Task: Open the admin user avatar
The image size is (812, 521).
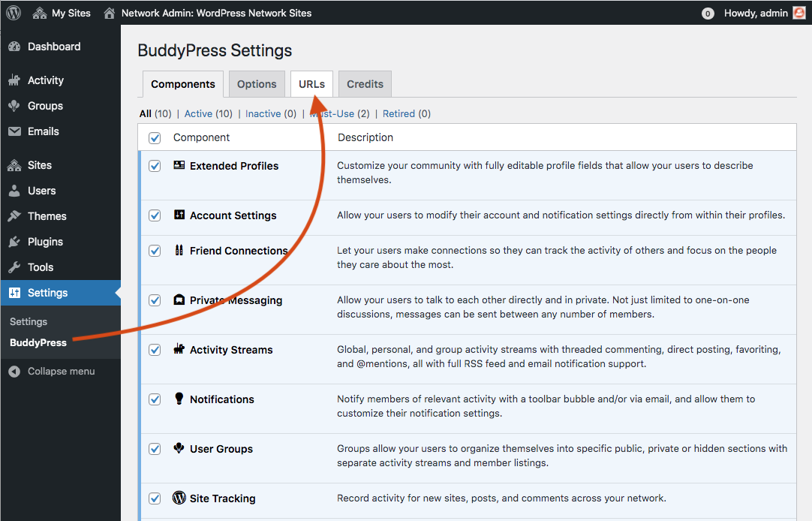Action: (798, 13)
